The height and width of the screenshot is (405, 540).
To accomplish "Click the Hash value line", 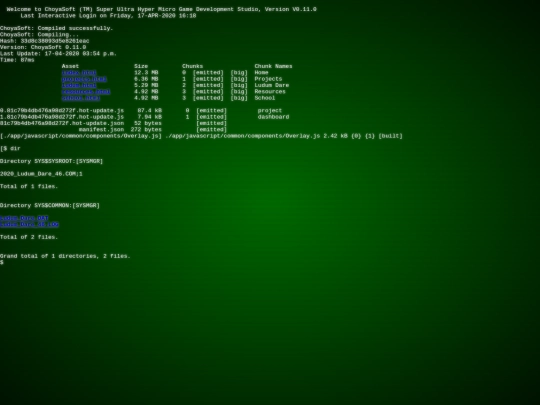I will [44, 41].
